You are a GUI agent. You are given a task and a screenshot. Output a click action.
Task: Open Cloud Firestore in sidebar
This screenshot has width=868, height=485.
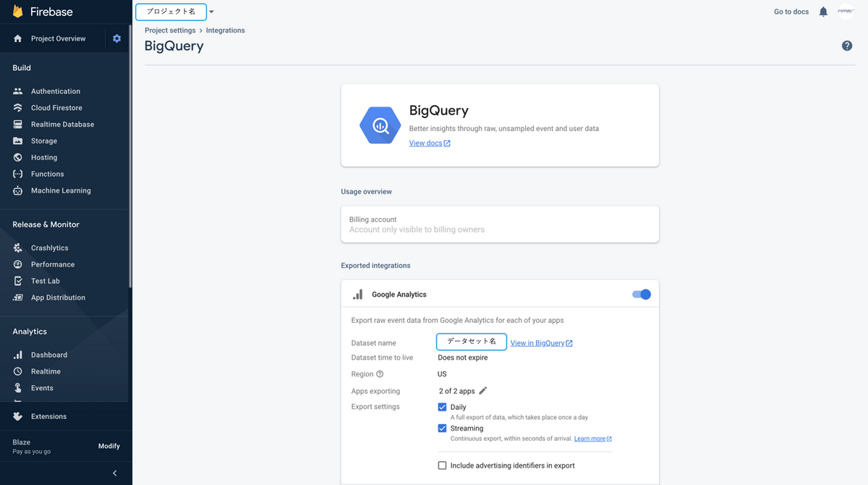coord(56,108)
